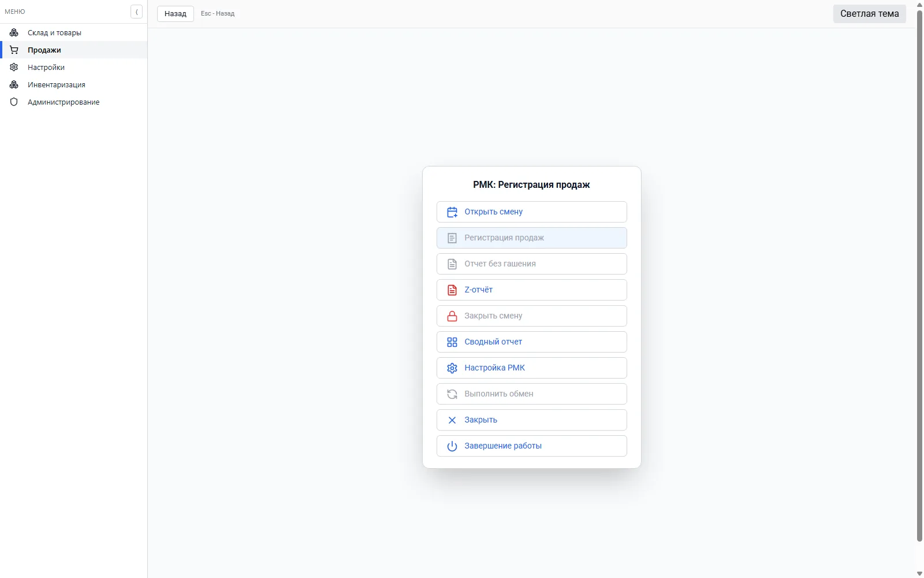Screen dimensions: 924x578
Task: Click the scrollbar up arrow
Action: [x=919, y=5]
